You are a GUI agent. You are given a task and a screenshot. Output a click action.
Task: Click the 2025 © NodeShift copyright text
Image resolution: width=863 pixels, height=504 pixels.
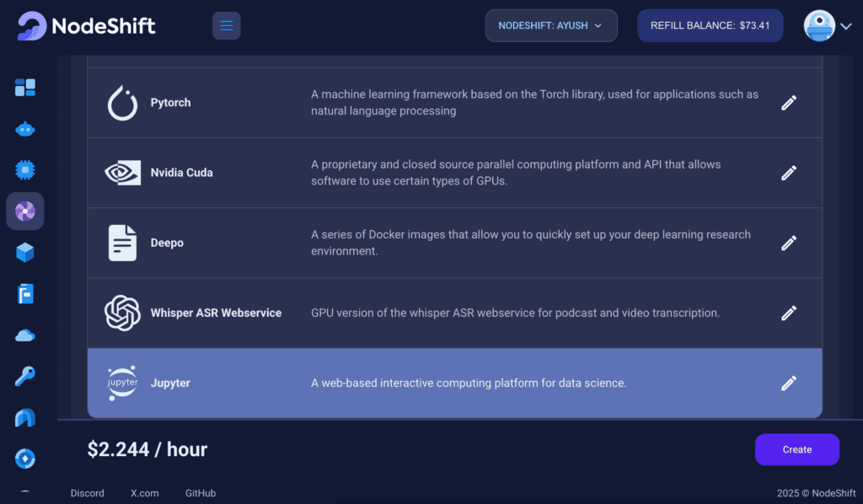click(x=816, y=493)
